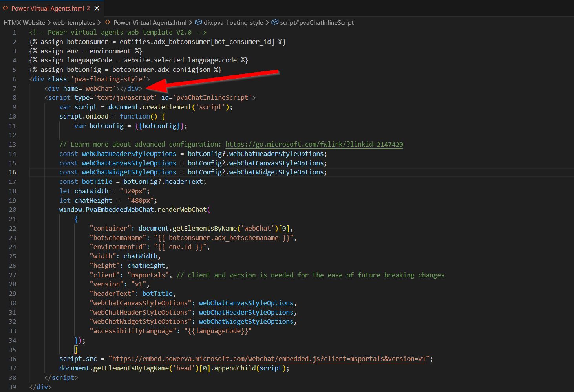Open the div.pva-floating-style breadcrumb
The height and width of the screenshot is (392, 574).
232,22
